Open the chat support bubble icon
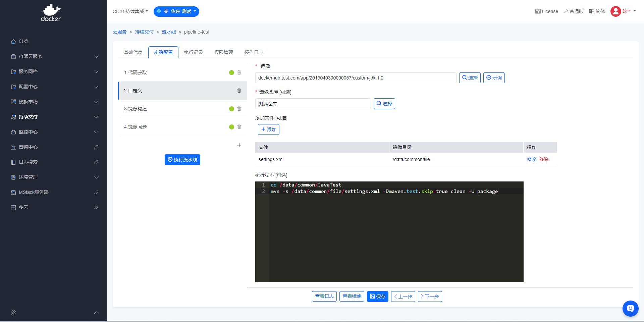The height and width of the screenshot is (322, 644). (x=630, y=308)
